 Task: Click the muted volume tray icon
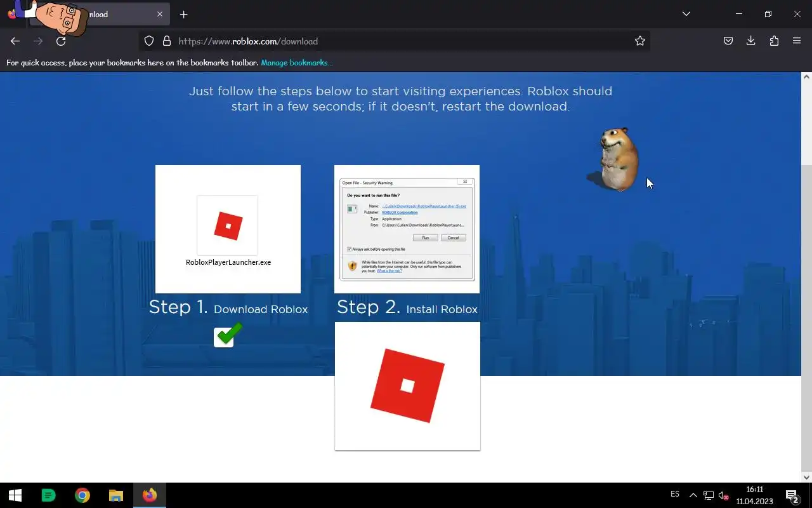click(x=723, y=495)
